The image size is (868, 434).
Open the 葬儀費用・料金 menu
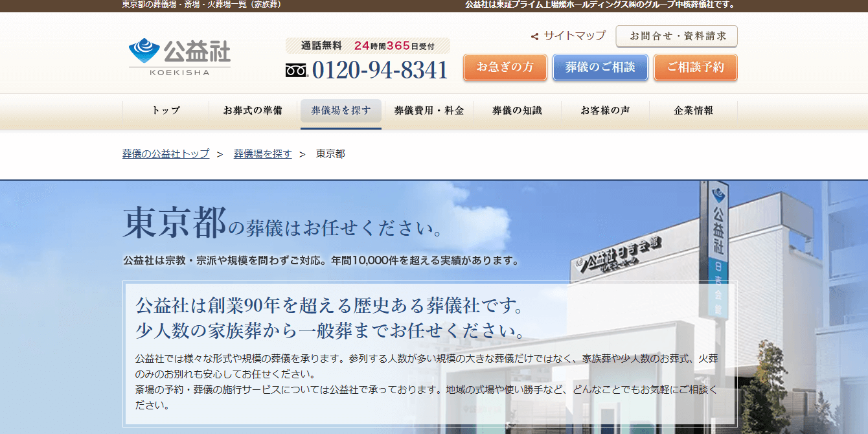click(x=429, y=111)
